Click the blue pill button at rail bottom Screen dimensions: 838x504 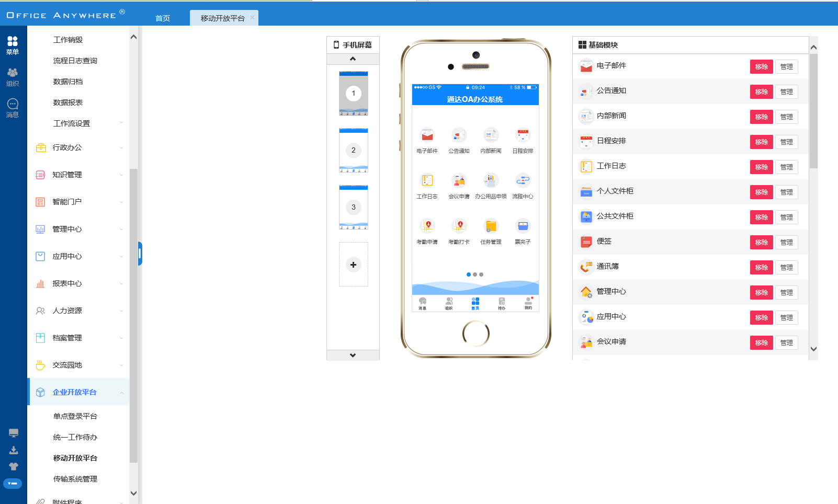click(13, 484)
